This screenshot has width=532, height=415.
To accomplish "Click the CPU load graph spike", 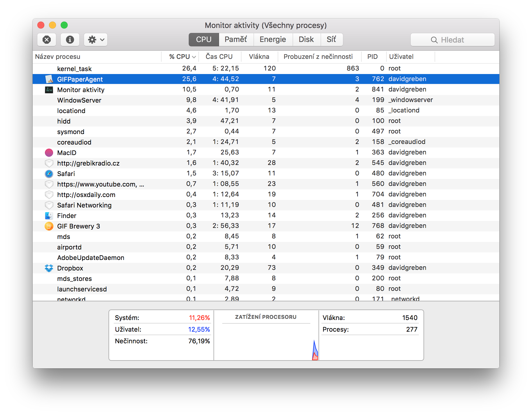I will pos(315,351).
